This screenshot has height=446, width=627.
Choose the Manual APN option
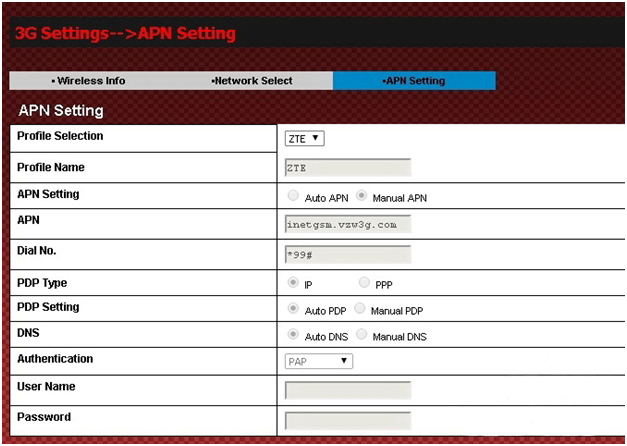click(362, 197)
